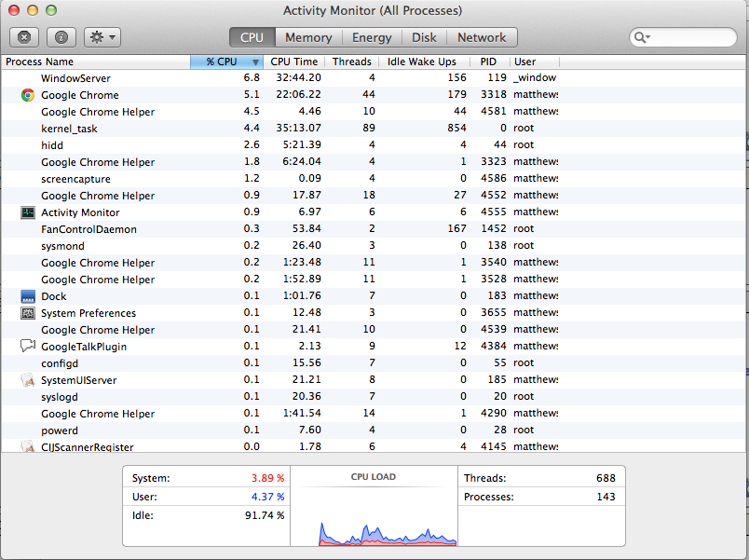Select the screencapture process
The image size is (749, 560).
click(374, 179)
